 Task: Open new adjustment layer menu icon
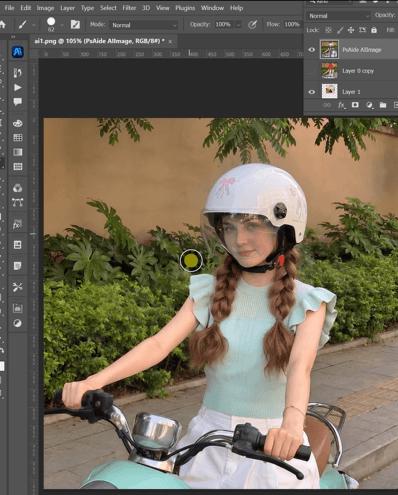tap(369, 105)
